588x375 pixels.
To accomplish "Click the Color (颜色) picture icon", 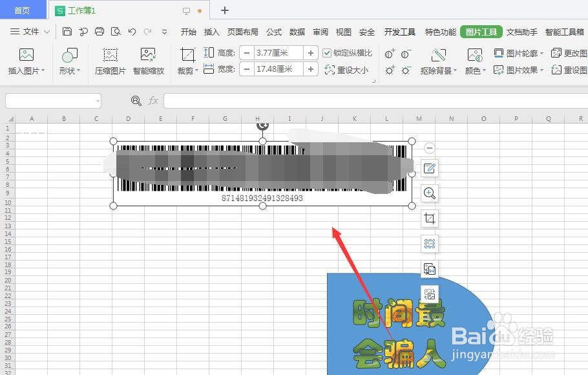I will 475,55.
